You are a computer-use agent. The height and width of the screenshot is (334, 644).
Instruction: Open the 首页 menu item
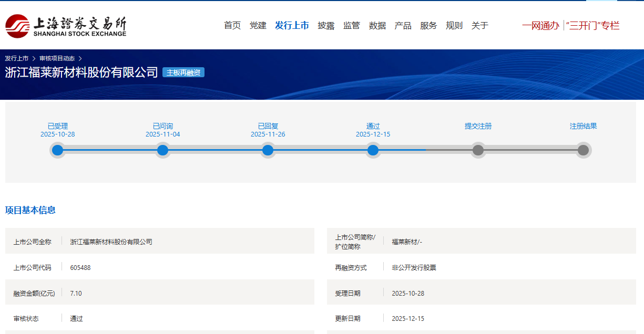tap(232, 25)
